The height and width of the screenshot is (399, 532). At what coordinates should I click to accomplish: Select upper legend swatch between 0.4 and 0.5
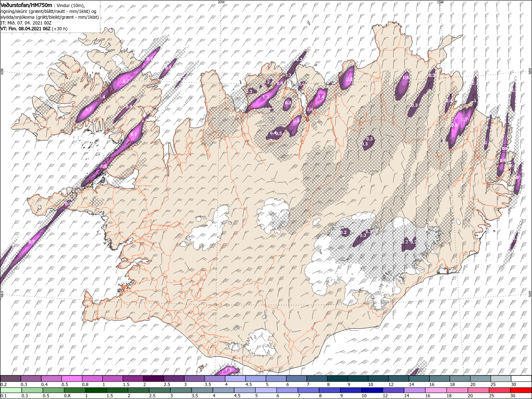pos(52,379)
